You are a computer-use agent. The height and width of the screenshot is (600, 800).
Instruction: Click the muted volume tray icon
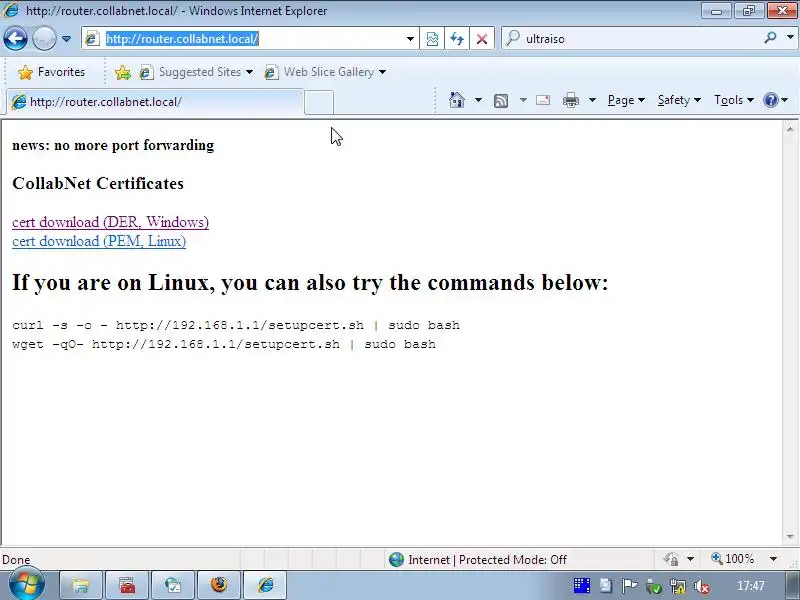pyautogui.click(x=702, y=586)
